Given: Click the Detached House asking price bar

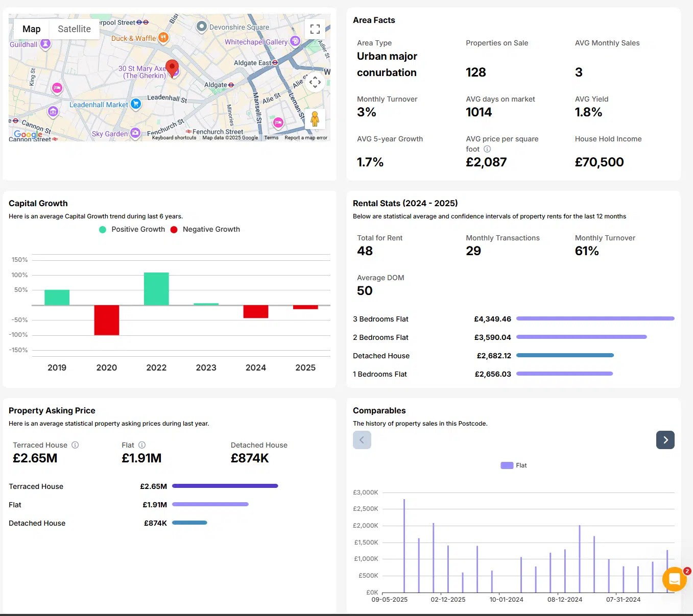Looking at the screenshot, I should coord(189,523).
